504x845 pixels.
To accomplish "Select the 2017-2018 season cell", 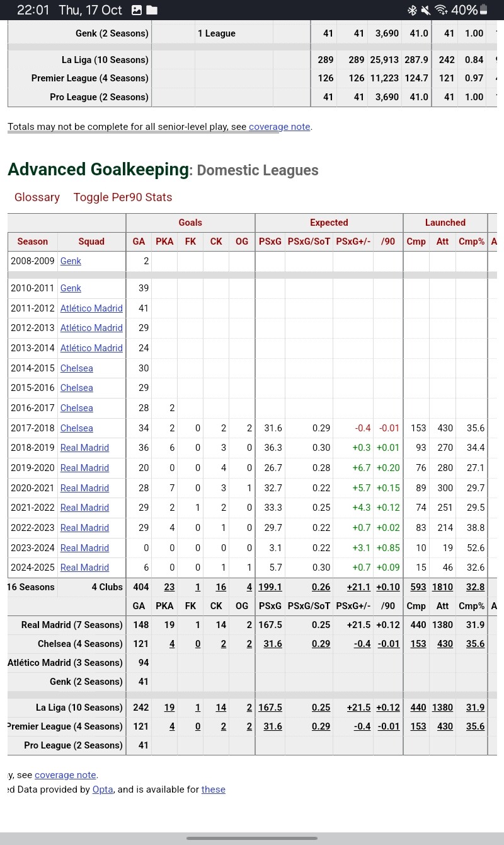I will 33,428.
